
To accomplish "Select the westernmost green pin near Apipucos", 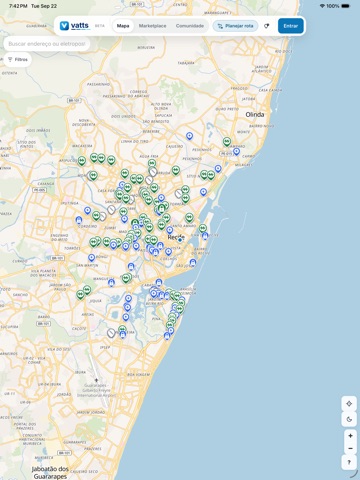I will 82,161.
